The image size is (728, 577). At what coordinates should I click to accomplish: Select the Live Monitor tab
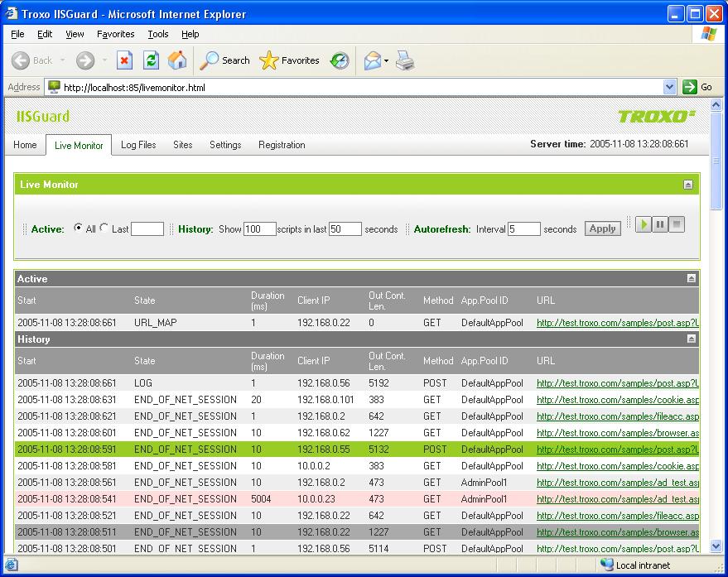[x=79, y=146]
